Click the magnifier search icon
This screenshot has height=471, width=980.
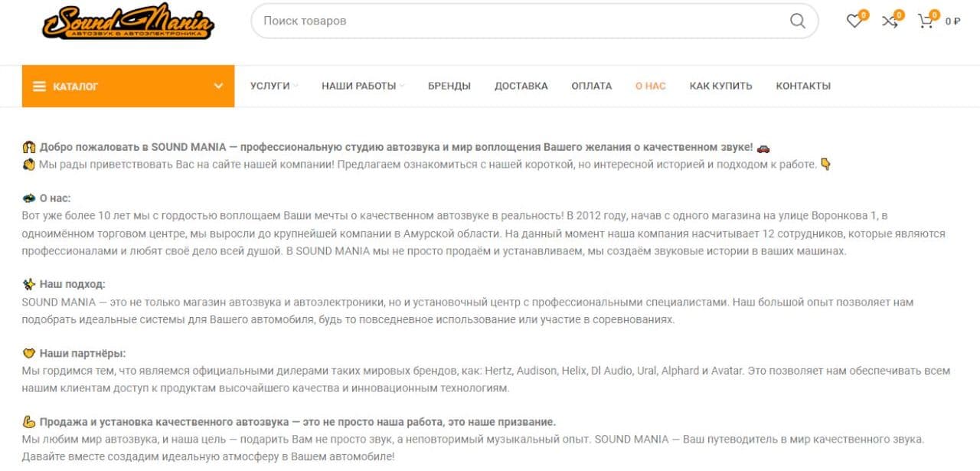click(x=797, y=21)
